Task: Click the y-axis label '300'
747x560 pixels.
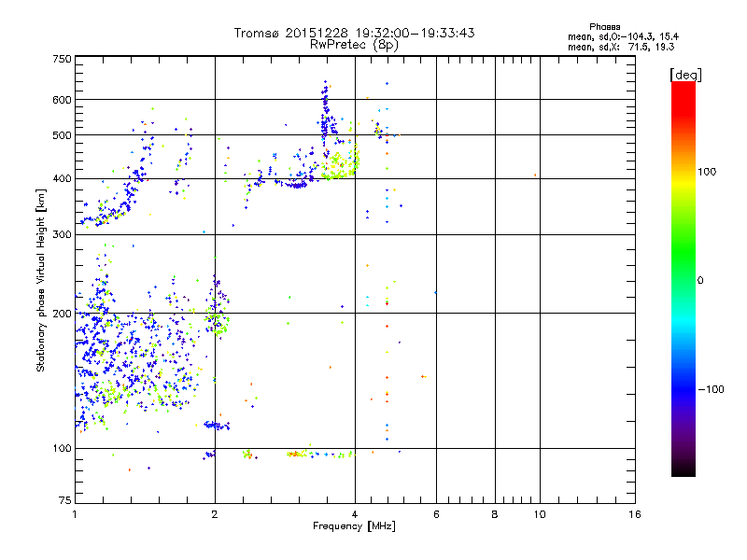Action: (62, 235)
